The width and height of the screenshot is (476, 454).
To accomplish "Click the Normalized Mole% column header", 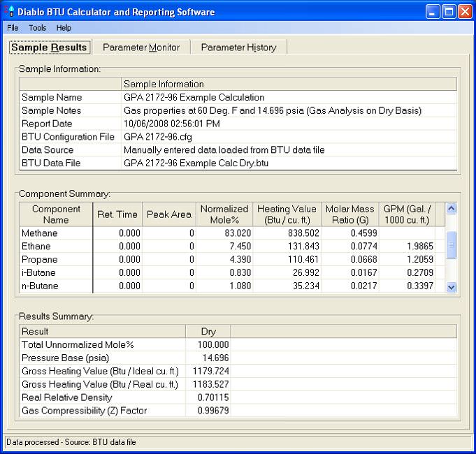I will click(x=224, y=214).
